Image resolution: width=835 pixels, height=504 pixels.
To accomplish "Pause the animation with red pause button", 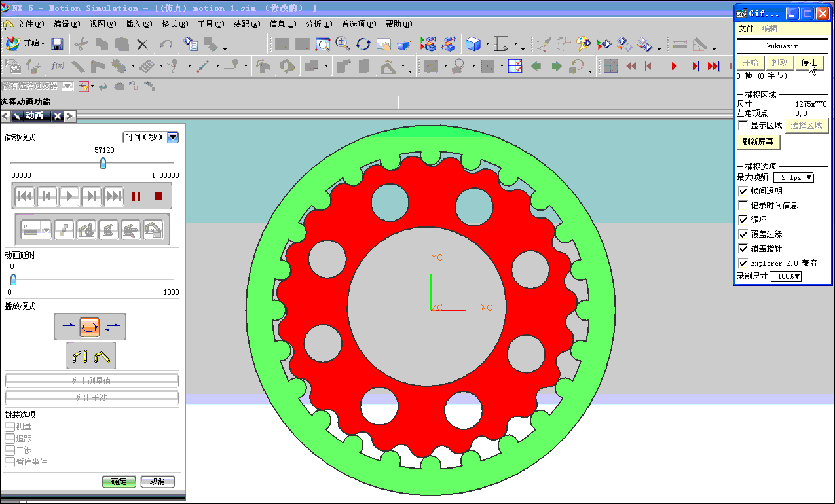I will tap(136, 196).
